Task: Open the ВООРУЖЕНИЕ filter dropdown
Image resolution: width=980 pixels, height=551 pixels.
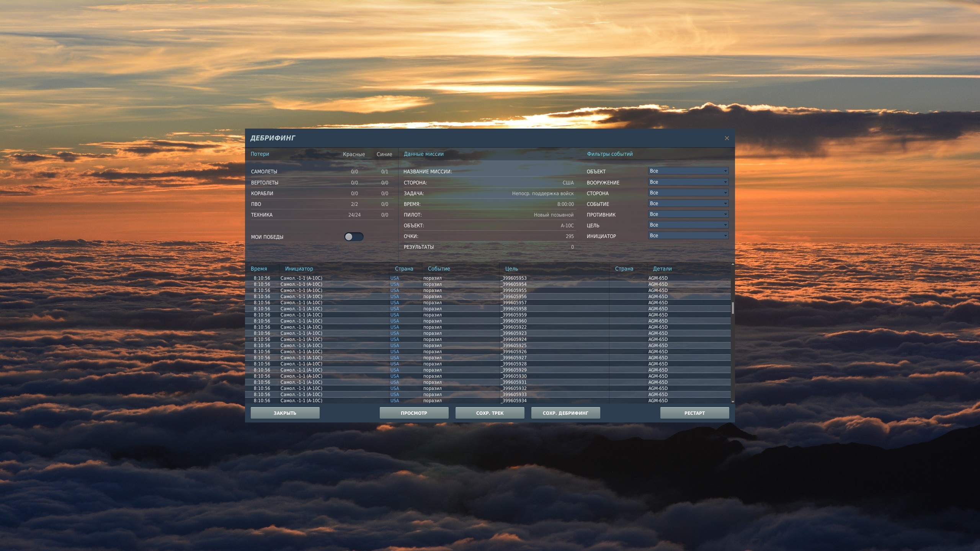Action: click(x=688, y=182)
